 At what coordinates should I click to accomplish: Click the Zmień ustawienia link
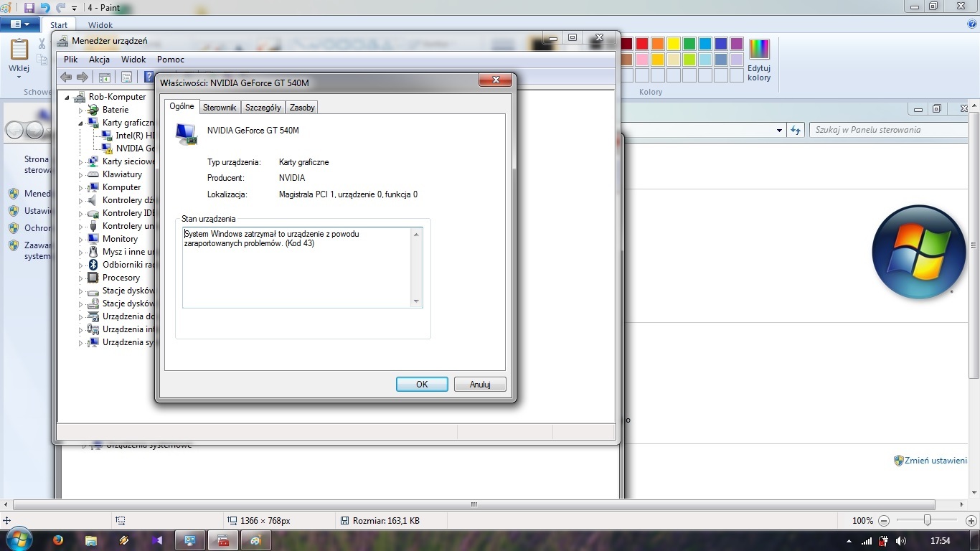936,461
